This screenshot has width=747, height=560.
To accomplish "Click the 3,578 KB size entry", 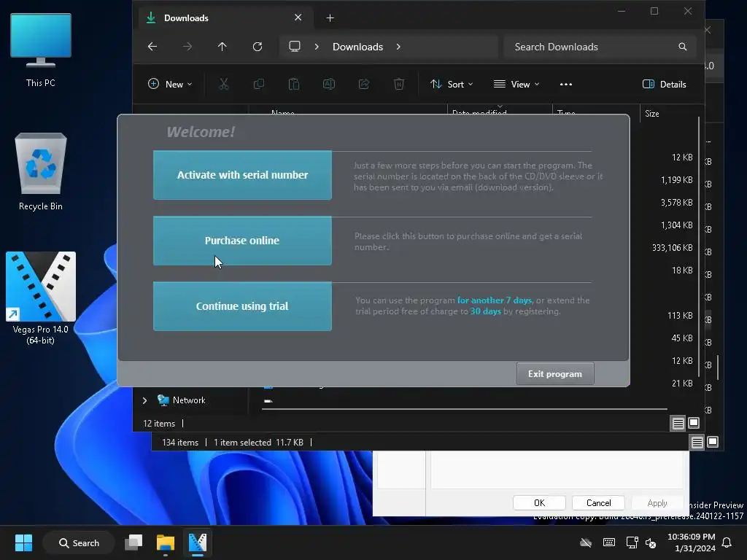I will tap(676, 203).
